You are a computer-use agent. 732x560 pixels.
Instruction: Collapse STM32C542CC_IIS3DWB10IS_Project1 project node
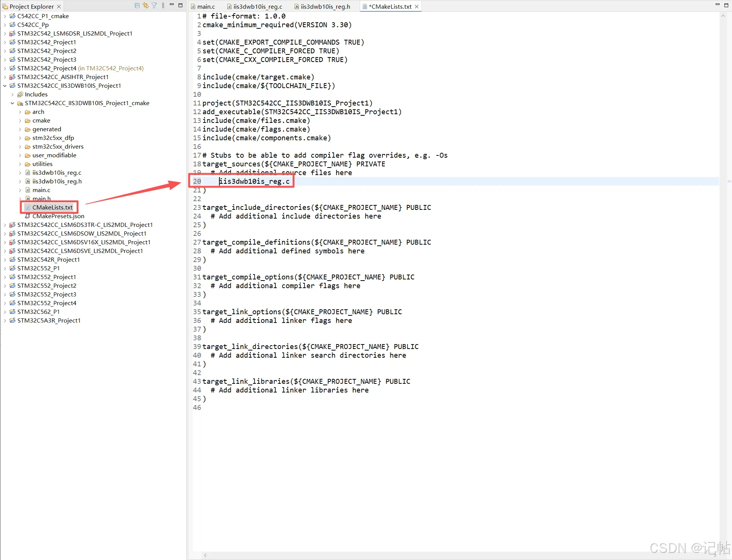5,86
